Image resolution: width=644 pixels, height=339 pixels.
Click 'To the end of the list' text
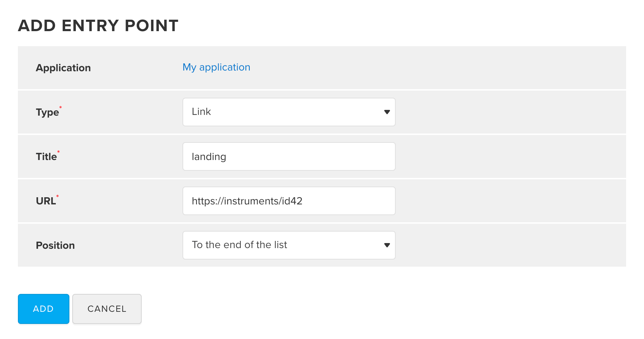click(x=239, y=245)
